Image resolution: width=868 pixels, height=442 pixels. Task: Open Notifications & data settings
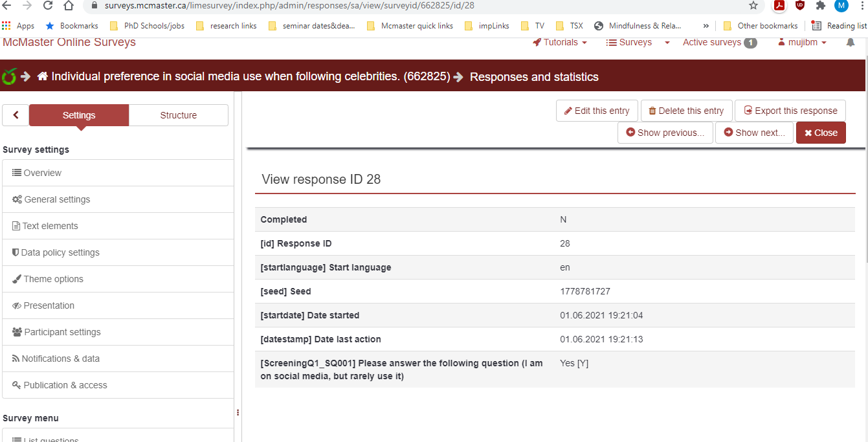pos(60,359)
